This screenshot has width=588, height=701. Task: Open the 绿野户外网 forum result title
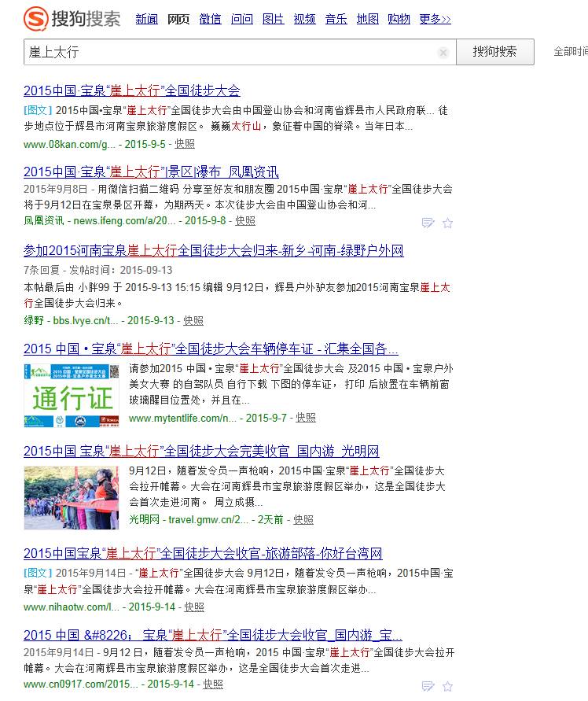pyautogui.click(x=214, y=250)
